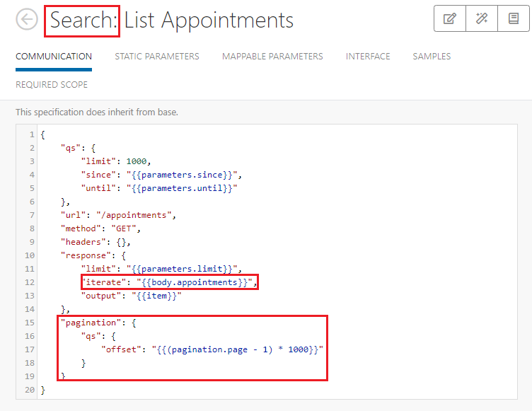The image size is (532, 411).
Task: Click the "iterate" body.appointments line
Action: [x=168, y=283]
